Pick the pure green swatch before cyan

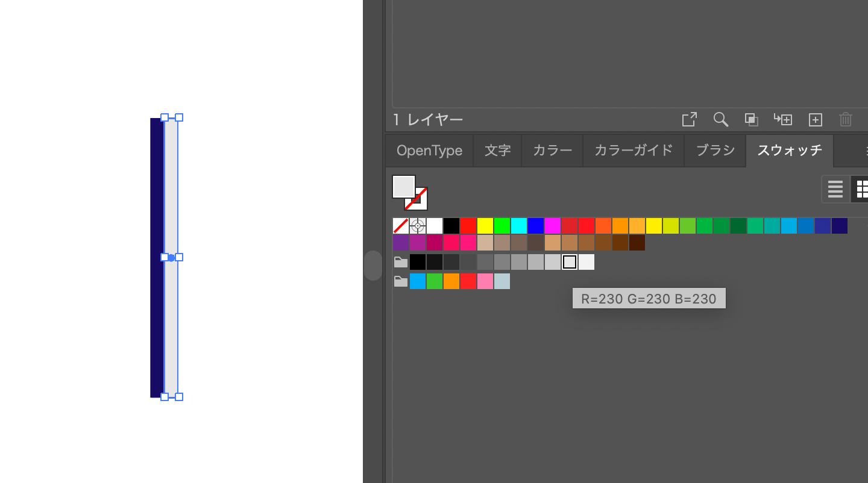click(502, 226)
